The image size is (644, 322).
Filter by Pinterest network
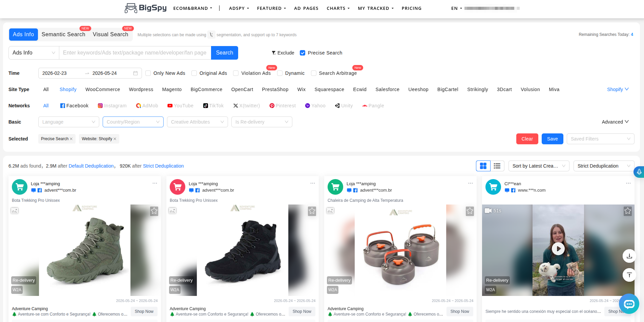[283, 106]
